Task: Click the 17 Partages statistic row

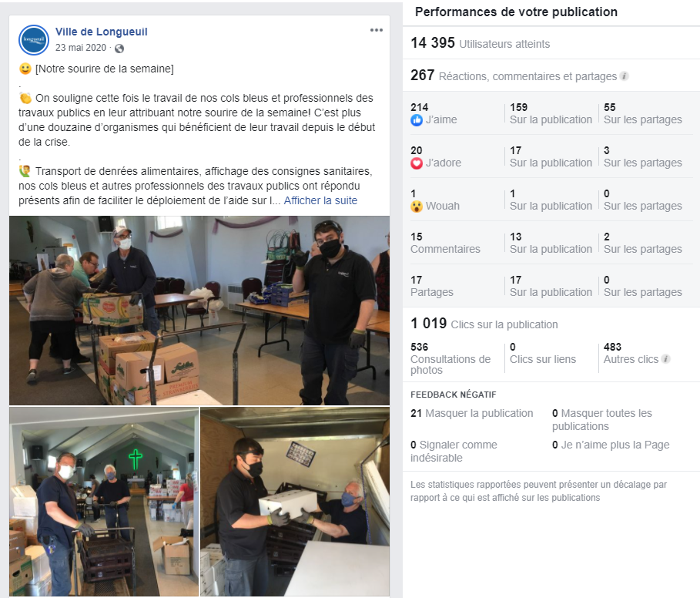Action: (551, 286)
